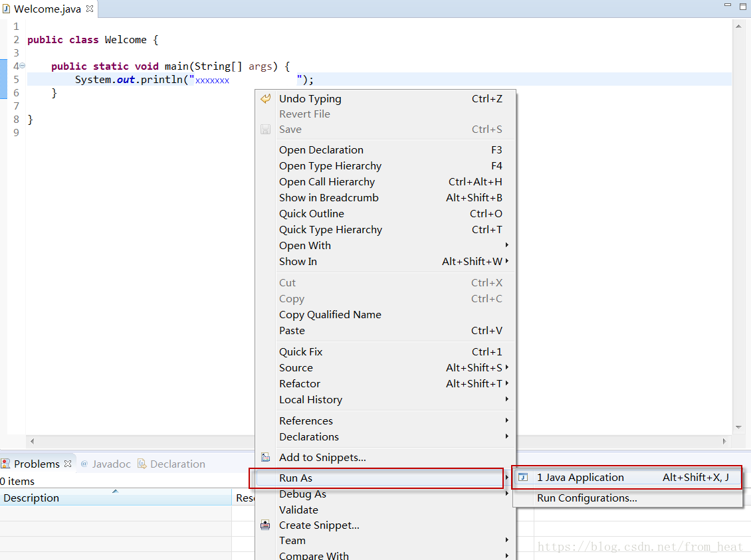Select Copy Qualified Name

pos(387,314)
